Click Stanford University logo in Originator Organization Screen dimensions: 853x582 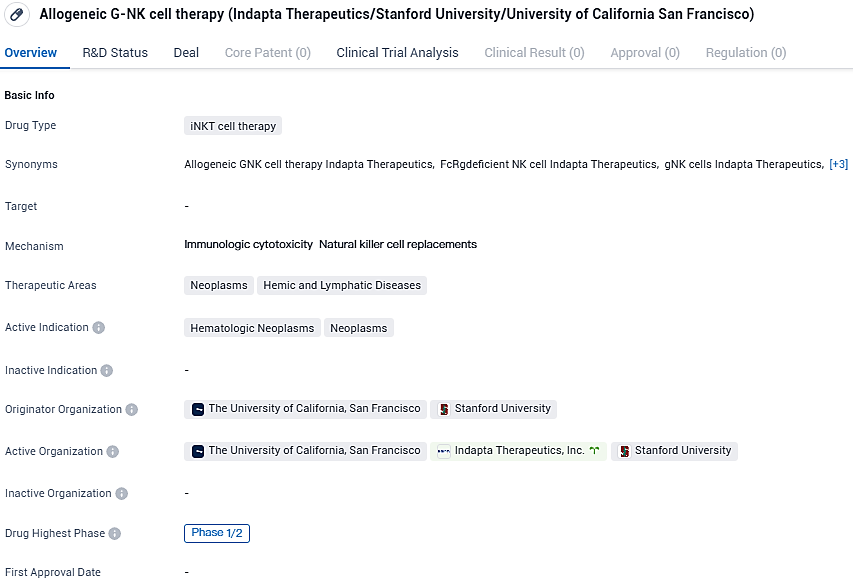pos(444,409)
